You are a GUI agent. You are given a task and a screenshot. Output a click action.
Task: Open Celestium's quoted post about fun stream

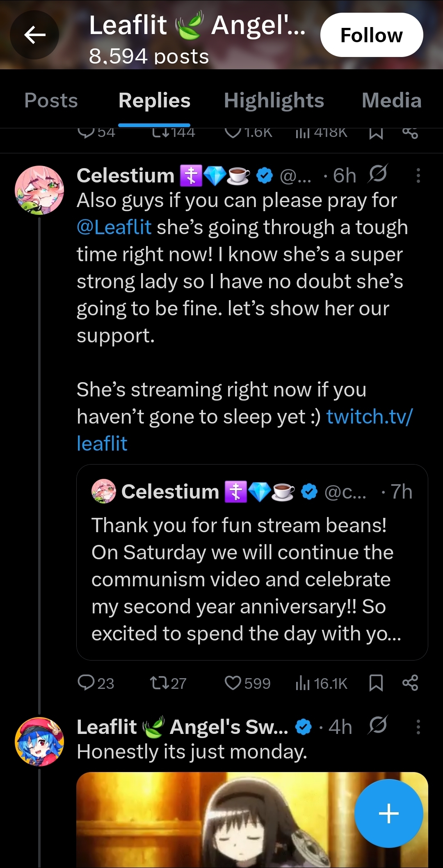252,562
